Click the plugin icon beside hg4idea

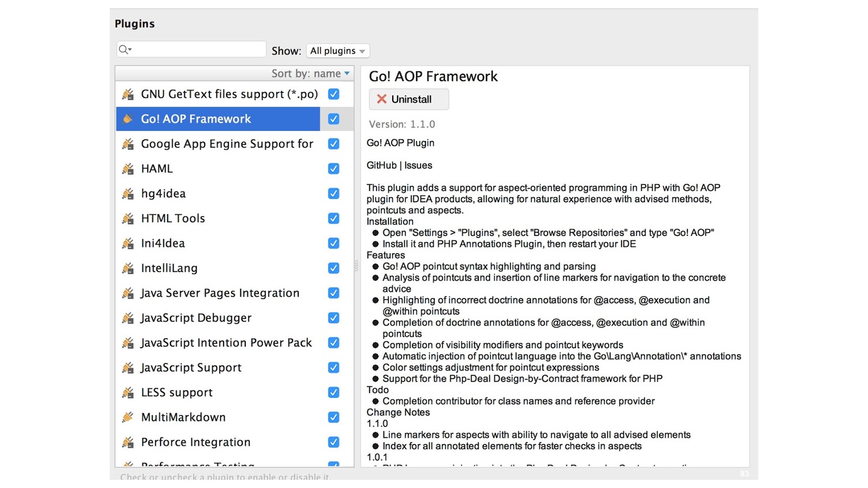pos(128,194)
